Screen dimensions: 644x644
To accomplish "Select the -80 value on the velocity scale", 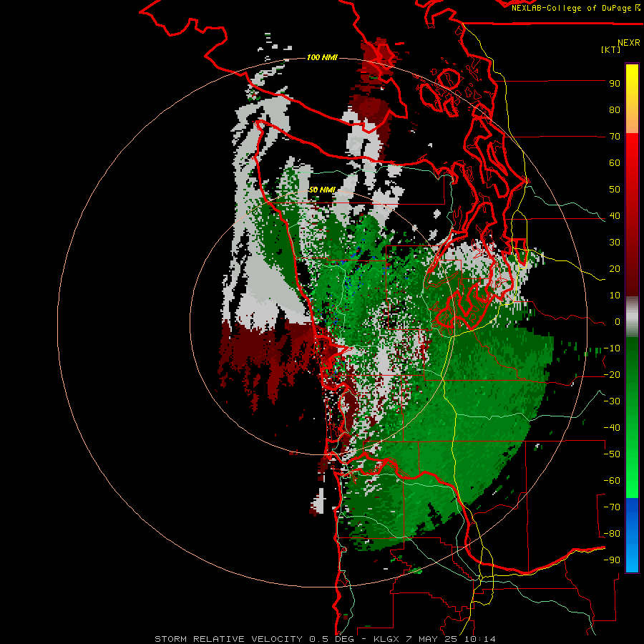I will [x=612, y=534].
